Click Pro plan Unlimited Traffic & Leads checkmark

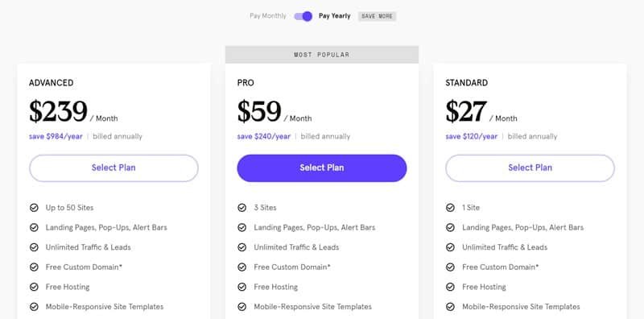(x=242, y=247)
